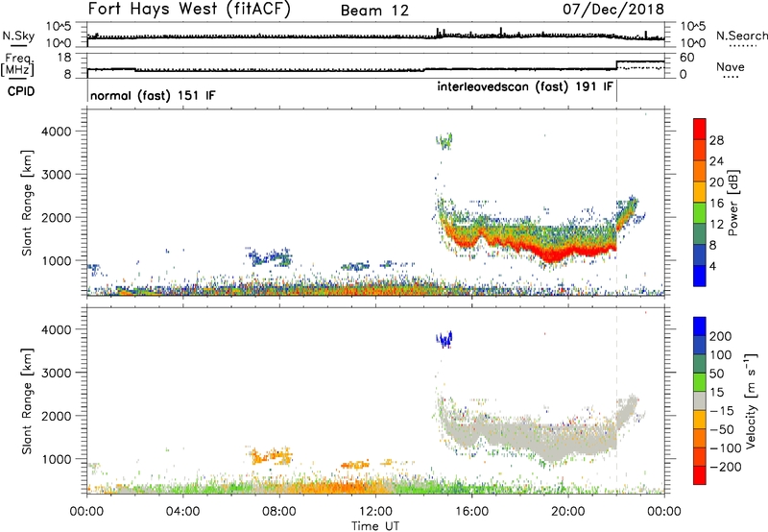
Task: Click the blue velocity patch near 3800 km
Action: 444,339
